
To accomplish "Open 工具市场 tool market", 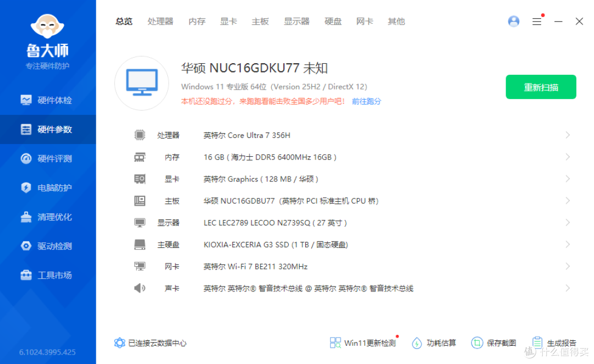I will pos(48,275).
